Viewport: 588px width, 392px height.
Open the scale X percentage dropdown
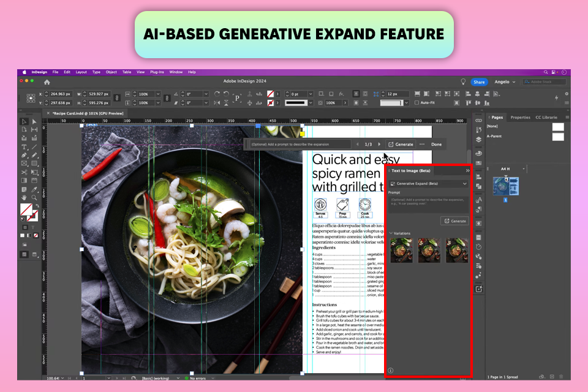pos(158,94)
